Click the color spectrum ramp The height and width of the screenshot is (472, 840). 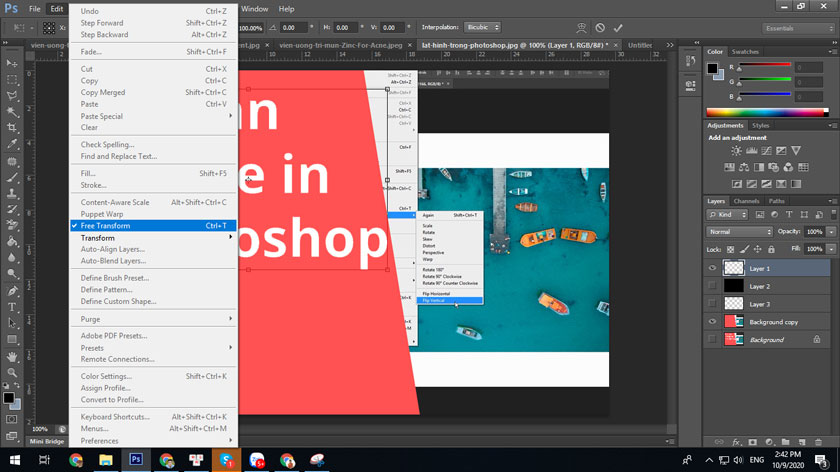[767, 112]
